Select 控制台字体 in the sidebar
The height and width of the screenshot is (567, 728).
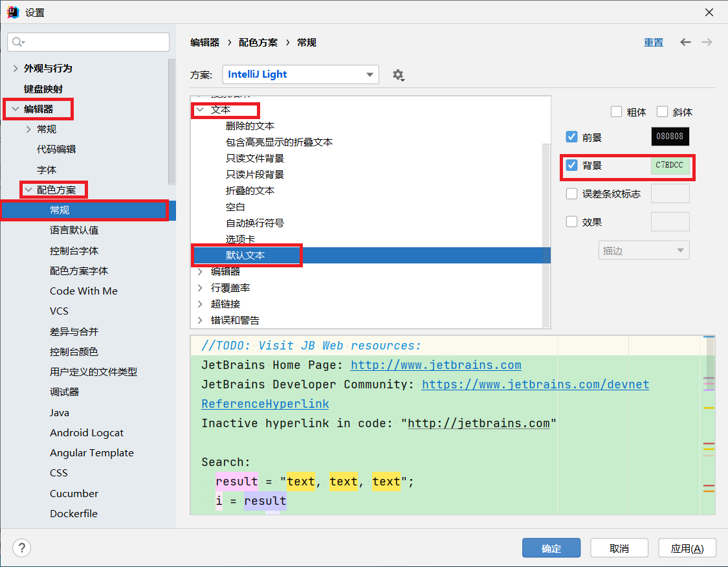(x=74, y=250)
